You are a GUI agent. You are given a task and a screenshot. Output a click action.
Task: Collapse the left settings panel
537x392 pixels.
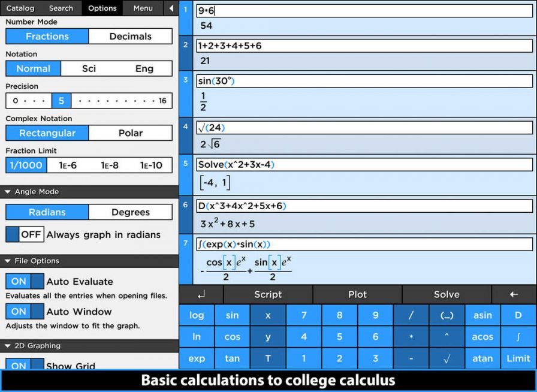(x=171, y=8)
